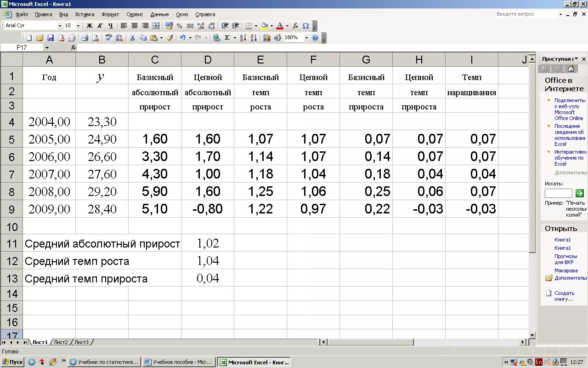Run spell check
Viewport: 588px width, 368px height.
(108, 38)
